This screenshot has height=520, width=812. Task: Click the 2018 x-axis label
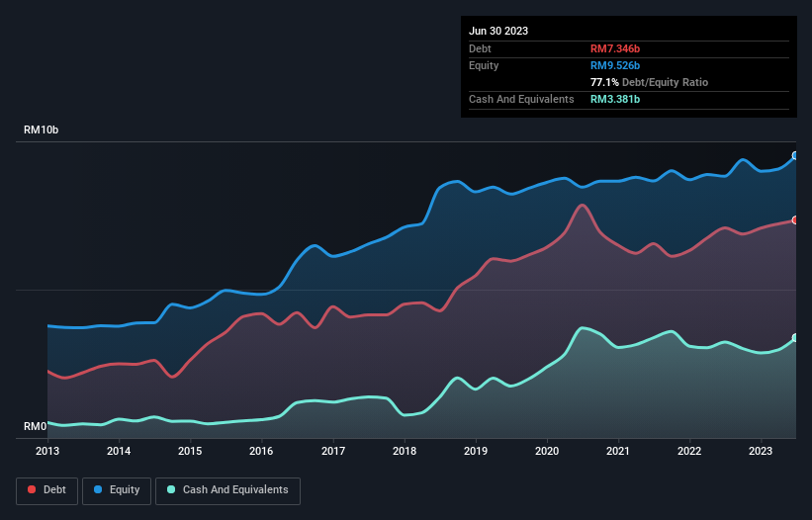click(405, 451)
